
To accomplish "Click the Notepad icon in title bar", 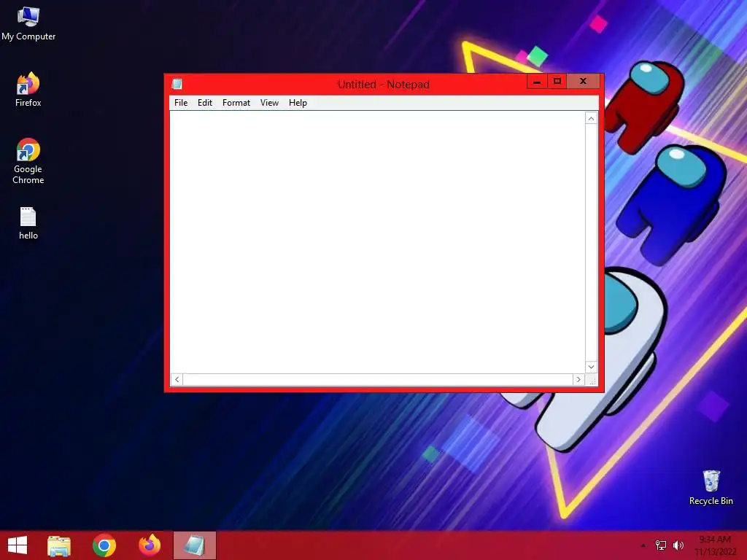I will (x=177, y=84).
